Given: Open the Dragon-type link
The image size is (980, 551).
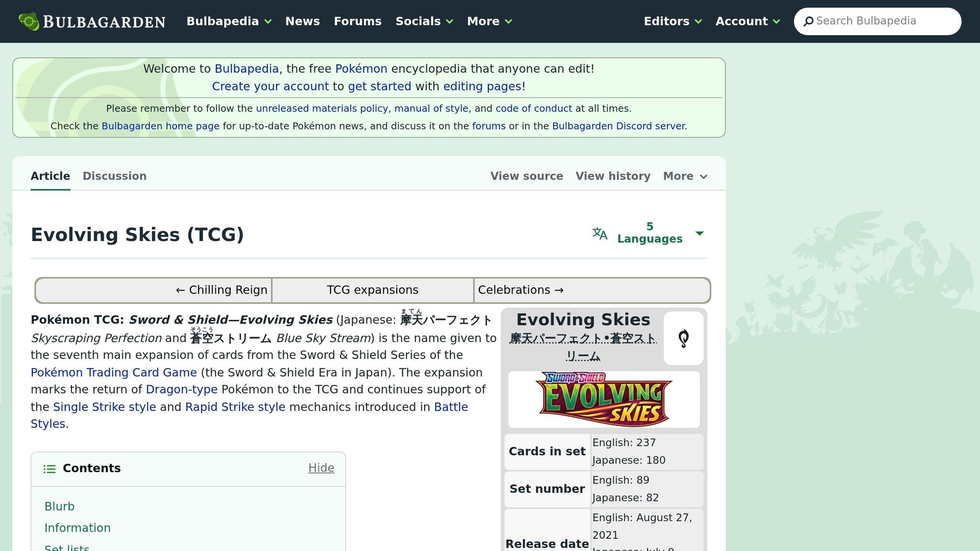Looking at the screenshot, I should click(x=181, y=390).
